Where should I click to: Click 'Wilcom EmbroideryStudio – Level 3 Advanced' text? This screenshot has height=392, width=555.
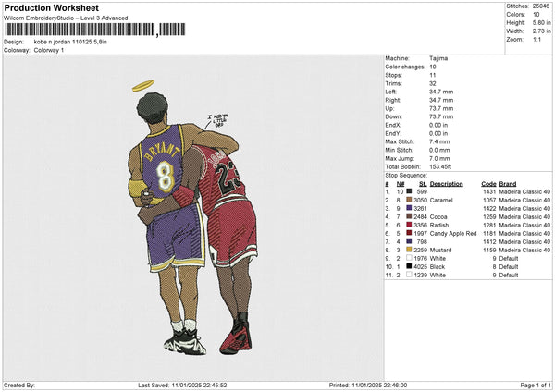click(x=66, y=18)
